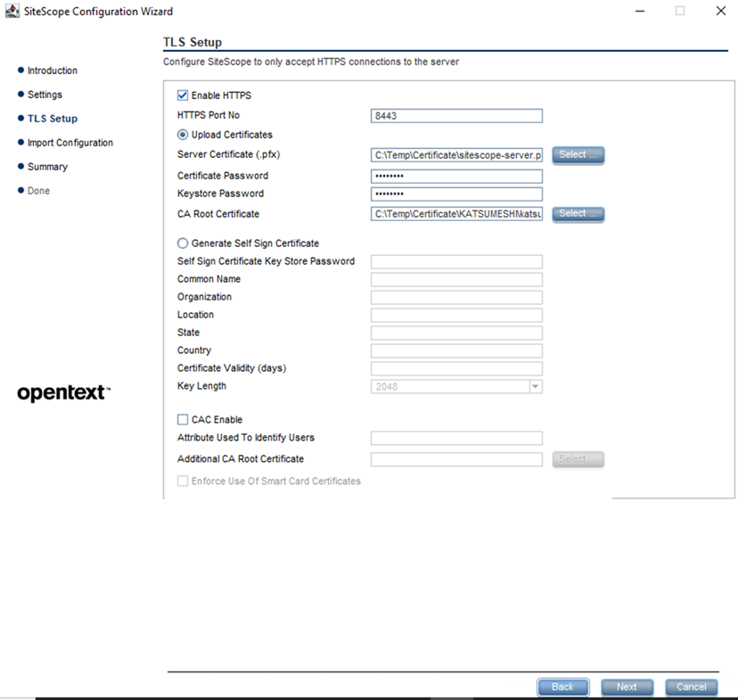Choose Generate Self Sign Certificate option

point(183,243)
